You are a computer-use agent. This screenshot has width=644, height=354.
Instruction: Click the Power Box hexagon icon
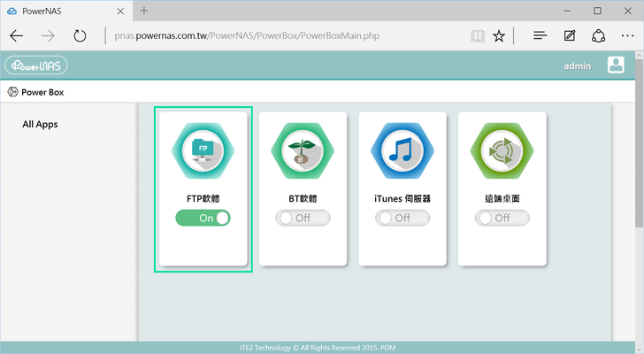click(x=12, y=92)
